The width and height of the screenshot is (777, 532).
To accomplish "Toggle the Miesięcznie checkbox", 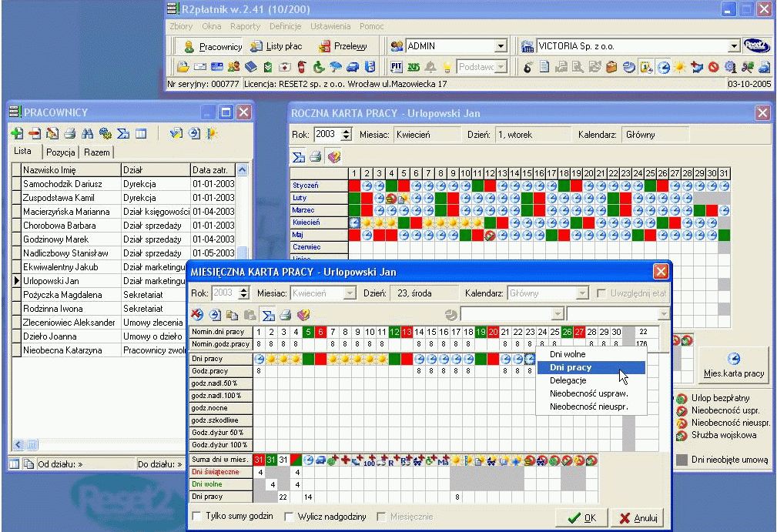I will click(x=381, y=517).
